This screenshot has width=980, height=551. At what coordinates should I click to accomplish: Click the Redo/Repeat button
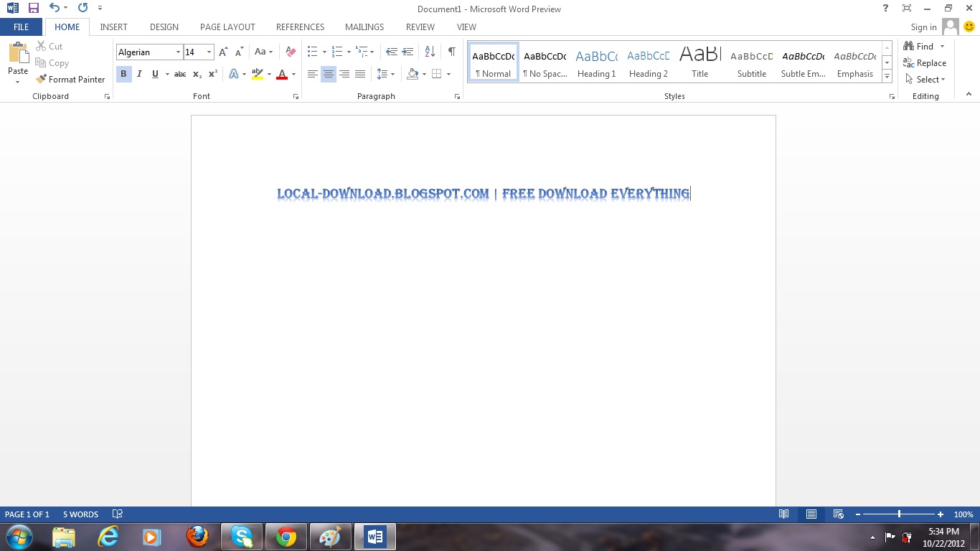click(x=83, y=9)
